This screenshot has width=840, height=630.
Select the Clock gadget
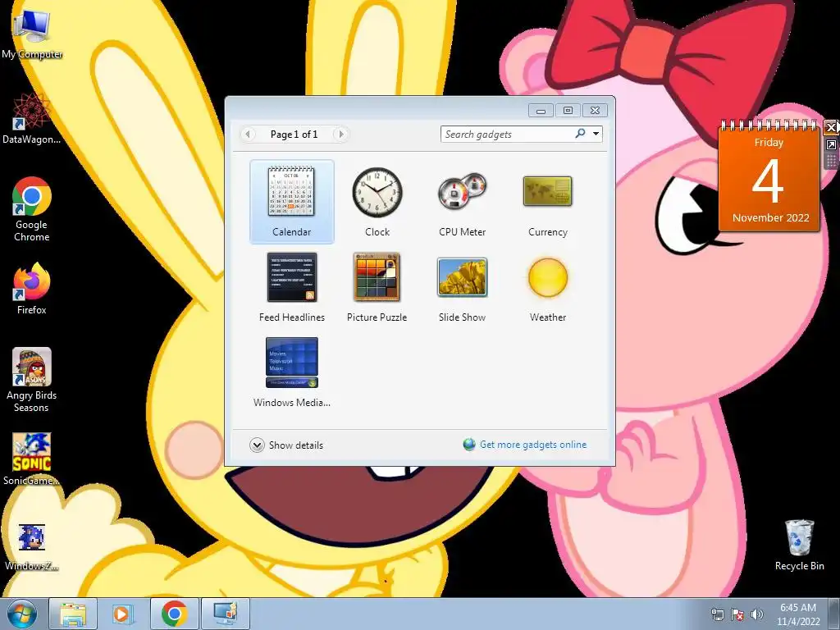click(x=377, y=202)
